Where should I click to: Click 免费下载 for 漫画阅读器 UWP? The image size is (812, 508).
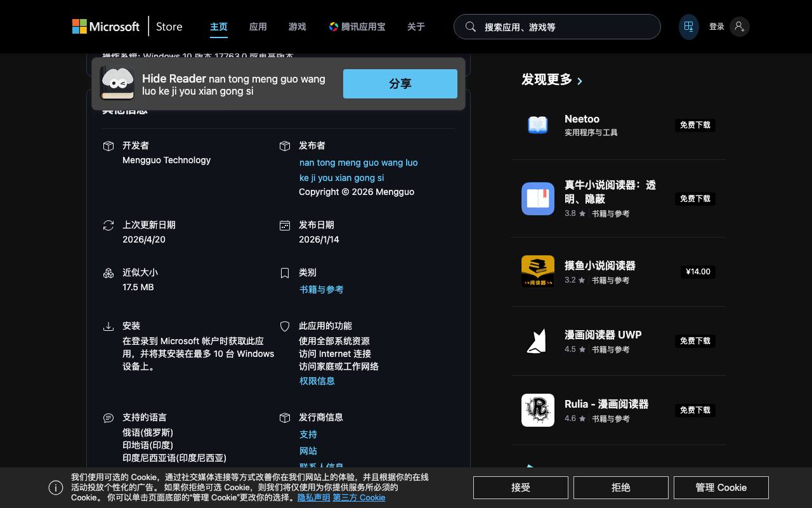[695, 341]
